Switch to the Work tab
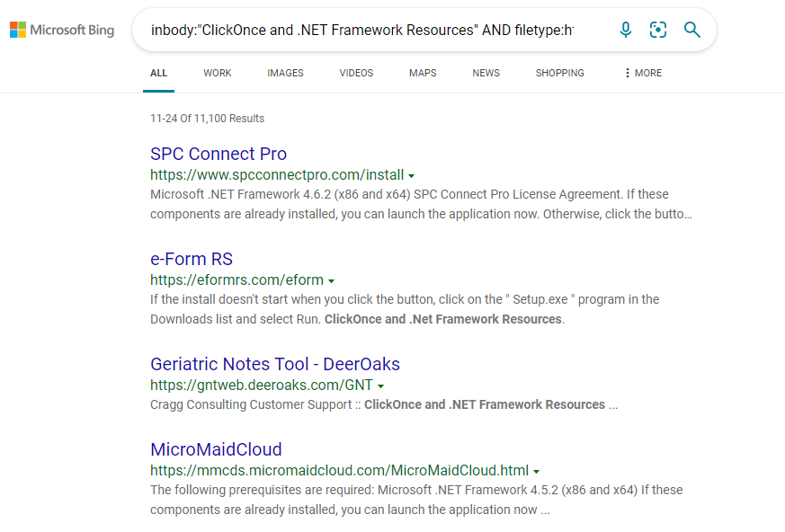 [x=218, y=73]
